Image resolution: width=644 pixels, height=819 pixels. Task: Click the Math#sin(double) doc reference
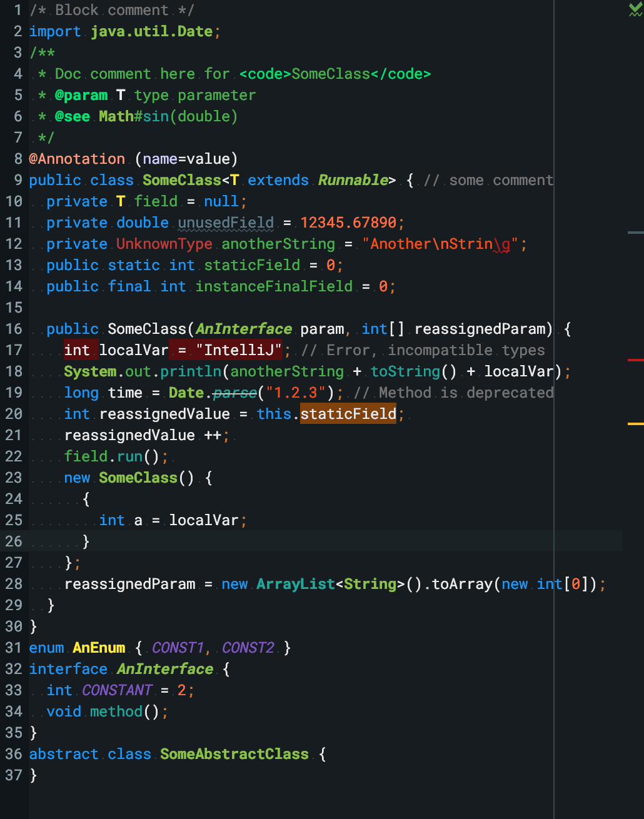tap(169, 116)
